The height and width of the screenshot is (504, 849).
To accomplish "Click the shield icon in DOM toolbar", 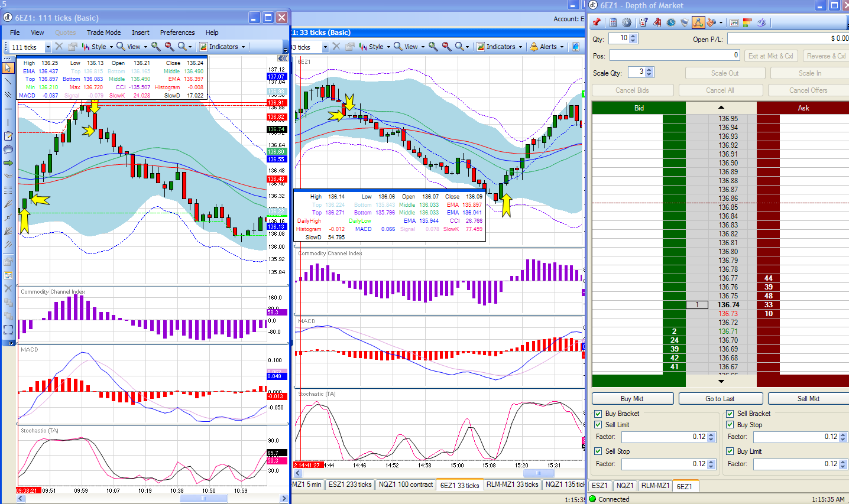I will (x=685, y=22).
